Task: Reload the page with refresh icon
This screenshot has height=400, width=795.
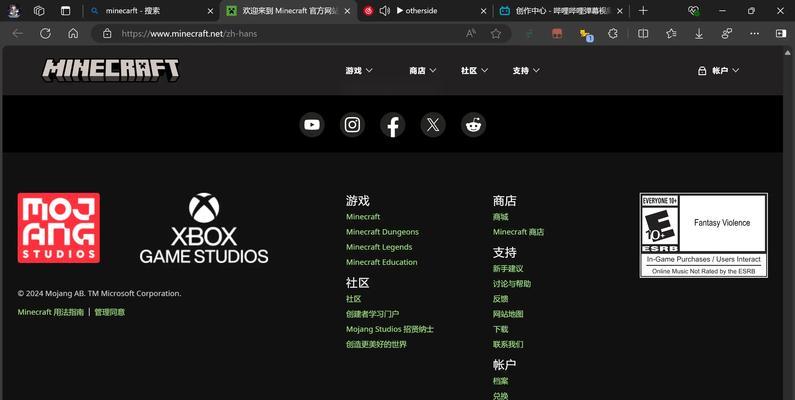Action: (x=46, y=33)
